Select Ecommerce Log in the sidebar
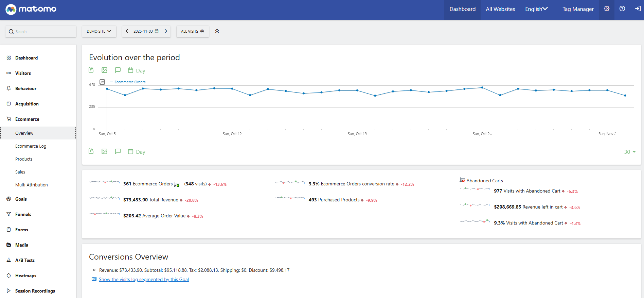 coord(31,146)
